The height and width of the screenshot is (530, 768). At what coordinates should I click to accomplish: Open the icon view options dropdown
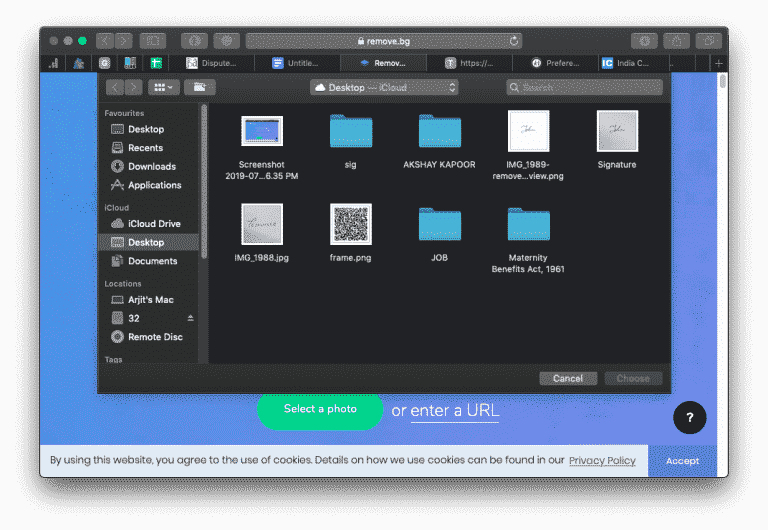coord(164,87)
